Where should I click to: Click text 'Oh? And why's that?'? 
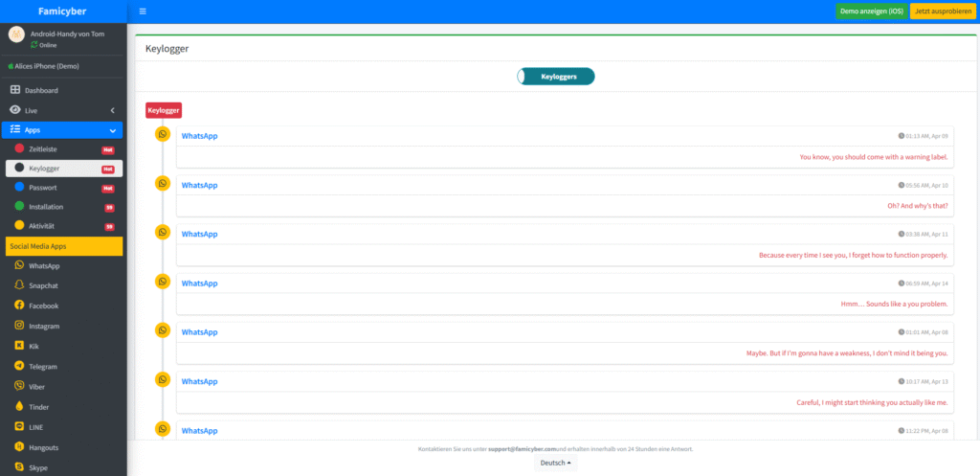pyautogui.click(x=918, y=206)
